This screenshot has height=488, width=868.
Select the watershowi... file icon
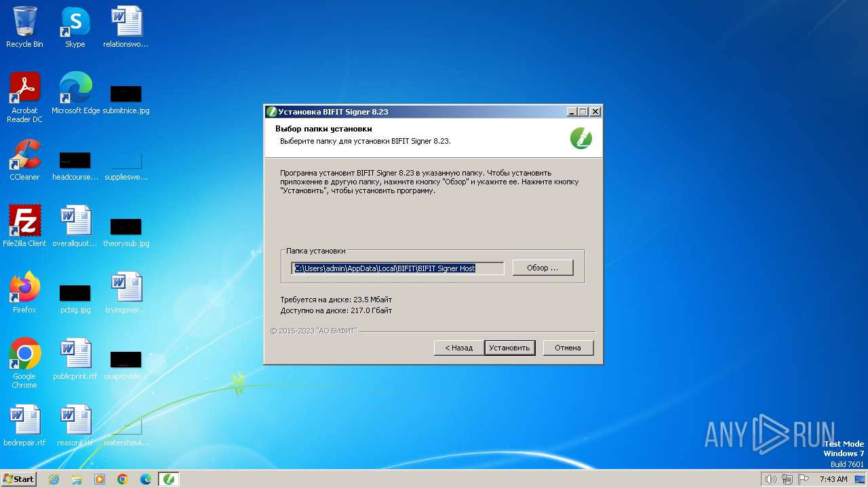click(x=126, y=432)
